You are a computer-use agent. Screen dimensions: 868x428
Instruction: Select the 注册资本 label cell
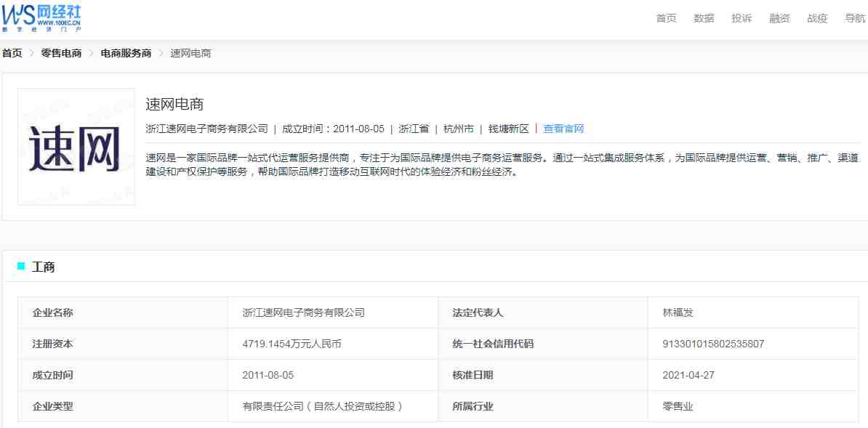123,344
